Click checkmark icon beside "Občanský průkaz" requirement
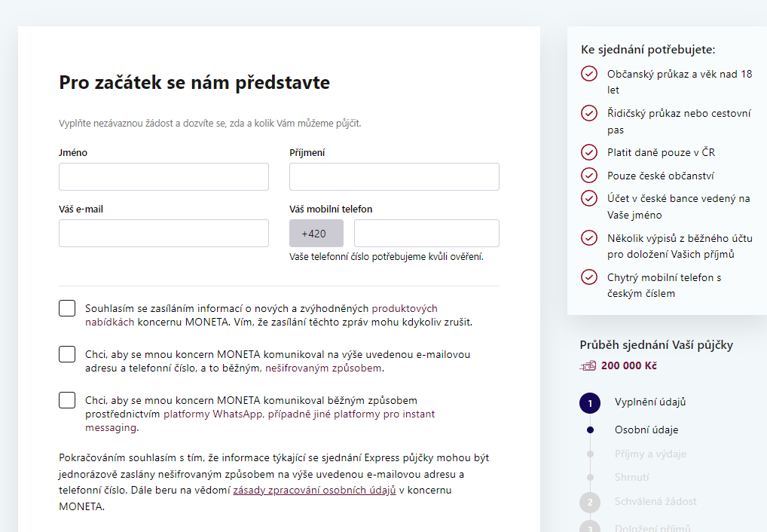The image size is (767, 532). 589,75
